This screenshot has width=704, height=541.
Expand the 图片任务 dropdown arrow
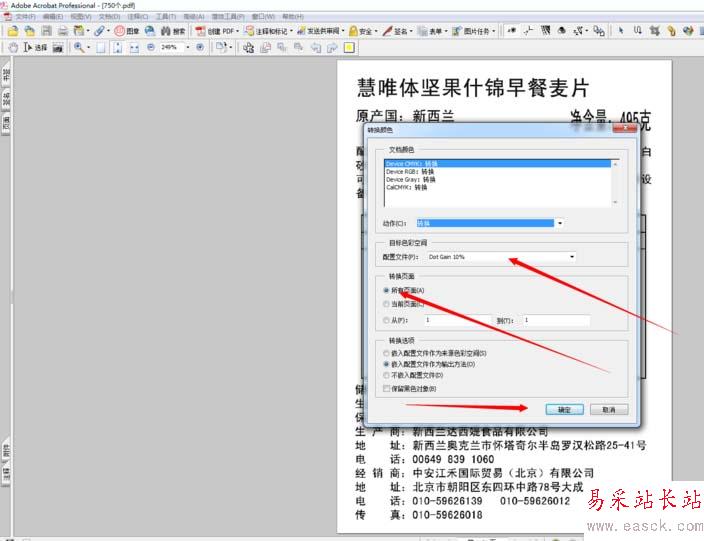pos(493,31)
